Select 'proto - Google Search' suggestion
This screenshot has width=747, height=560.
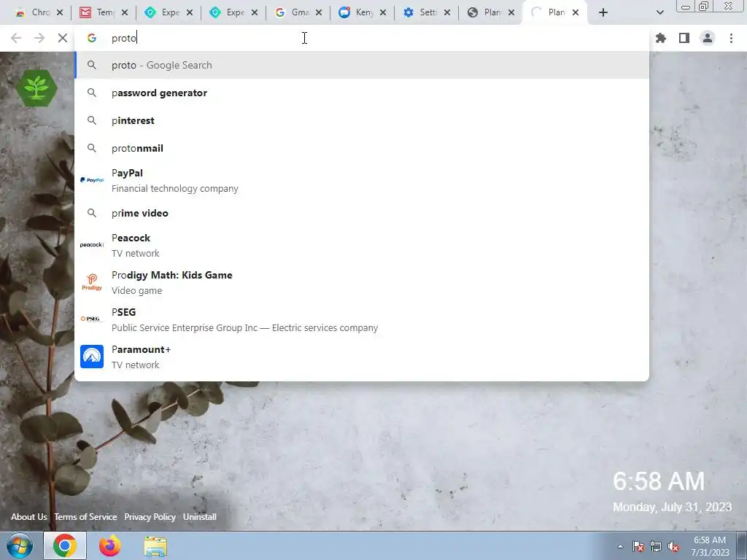[362, 65]
